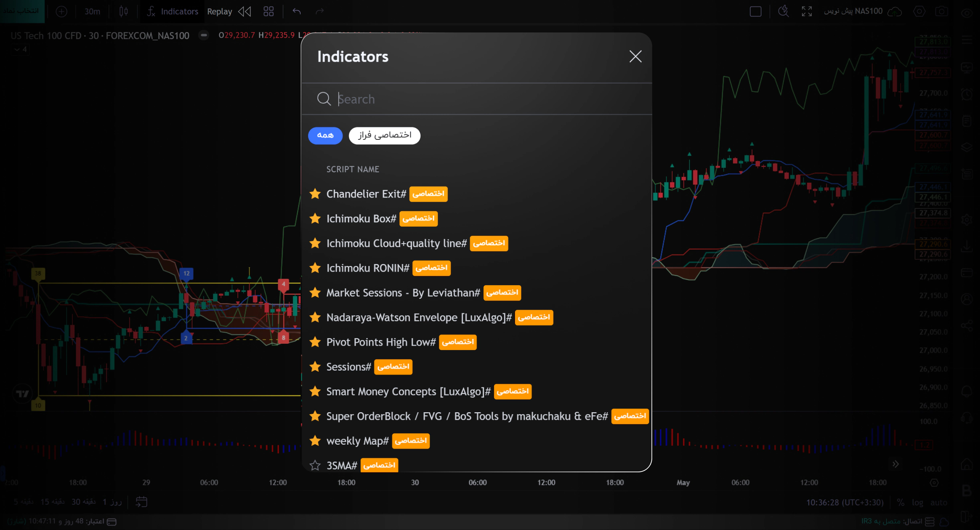Screen dimensions: 980x530
Task: Click the redo arrow in the top toolbar
Action: tap(319, 12)
